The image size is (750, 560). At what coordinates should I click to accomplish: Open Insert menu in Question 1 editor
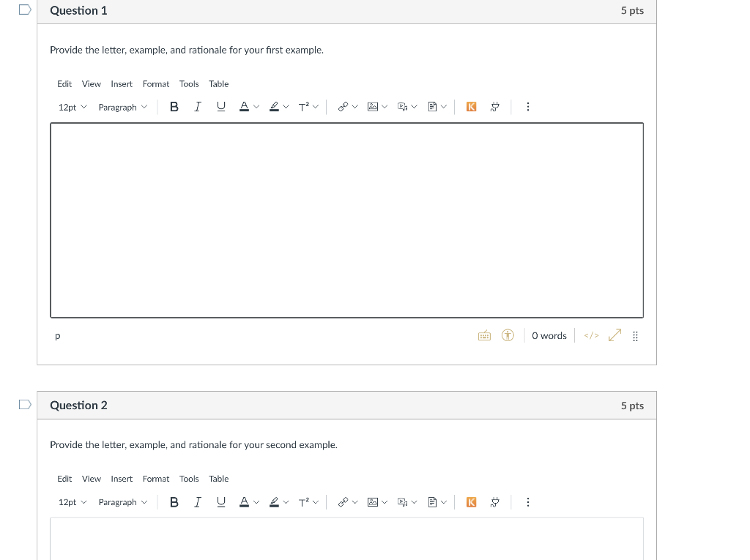pos(122,83)
